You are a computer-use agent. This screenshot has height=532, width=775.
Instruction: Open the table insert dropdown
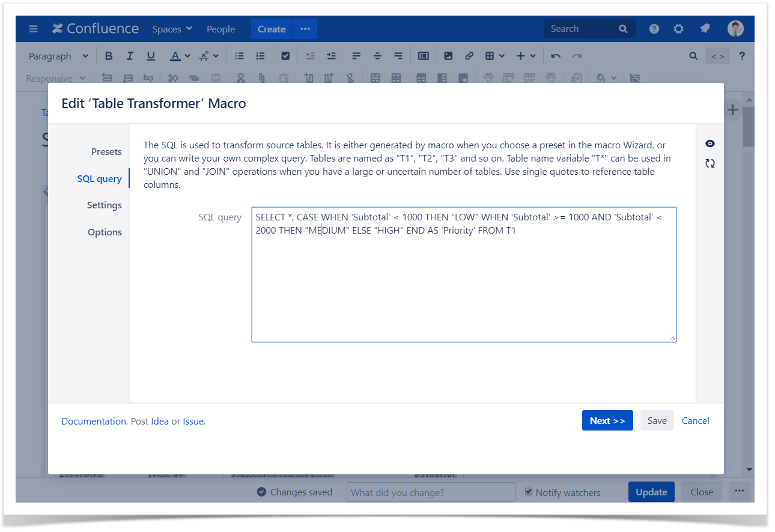[x=494, y=56]
